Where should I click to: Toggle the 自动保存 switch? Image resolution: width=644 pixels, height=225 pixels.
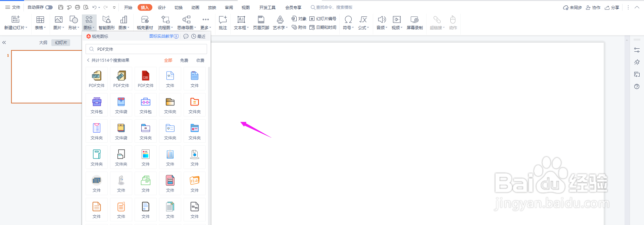pyautogui.click(x=49, y=7)
